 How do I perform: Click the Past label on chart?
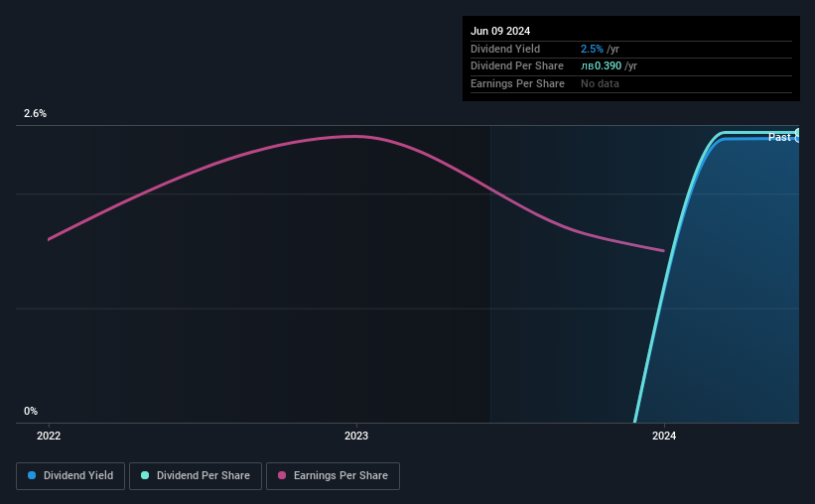(x=779, y=137)
